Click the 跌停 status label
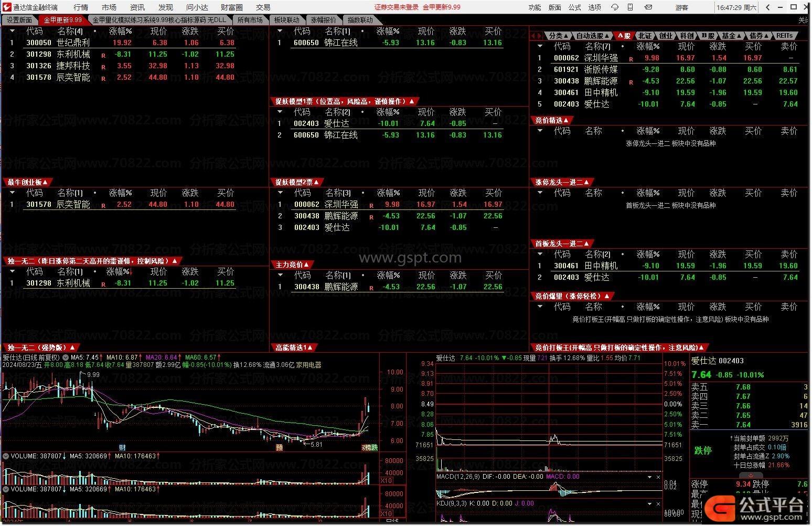Screen dimensions: 812x526 pos(703,450)
